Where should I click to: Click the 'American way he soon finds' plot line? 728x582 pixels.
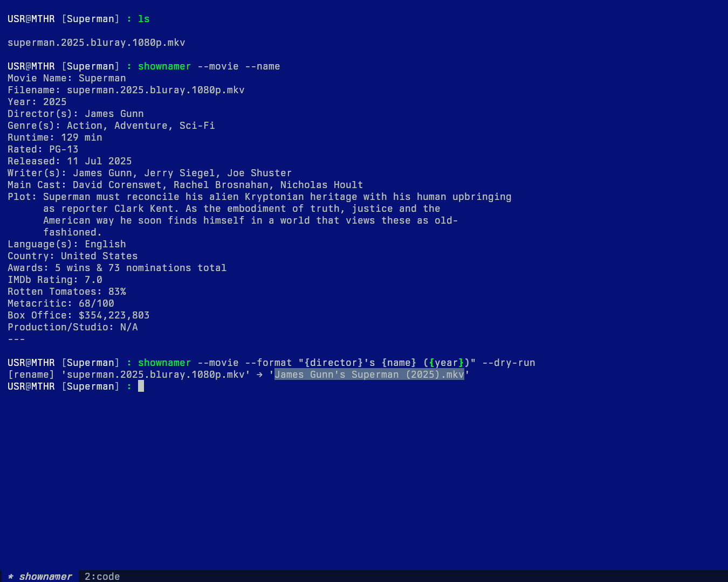coord(251,220)
